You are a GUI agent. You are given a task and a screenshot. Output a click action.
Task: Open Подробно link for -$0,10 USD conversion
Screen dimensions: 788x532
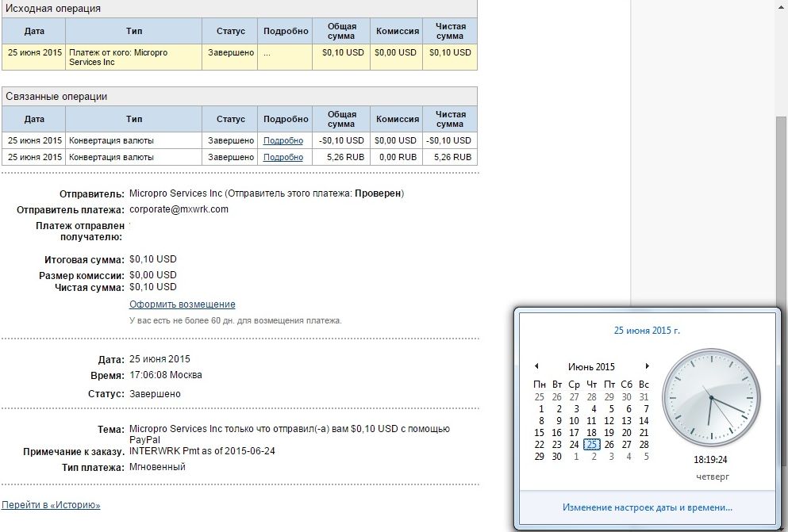coord(283,140)
